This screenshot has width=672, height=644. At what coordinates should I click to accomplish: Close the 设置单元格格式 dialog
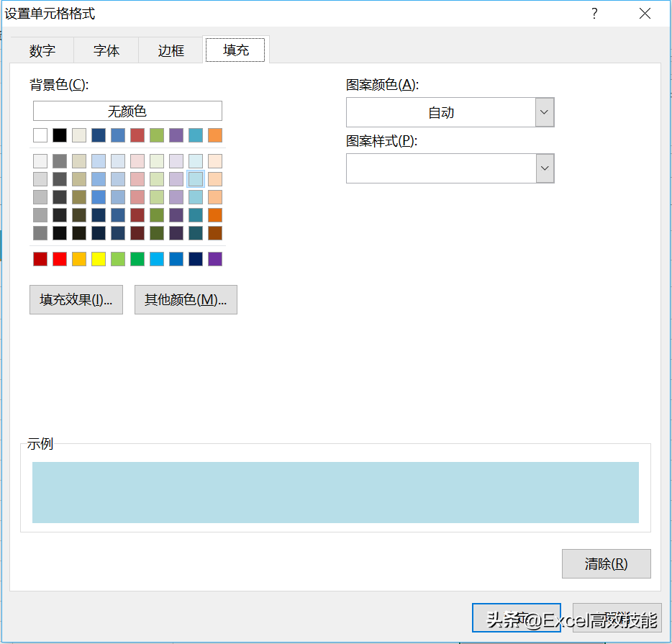point(645,13)
